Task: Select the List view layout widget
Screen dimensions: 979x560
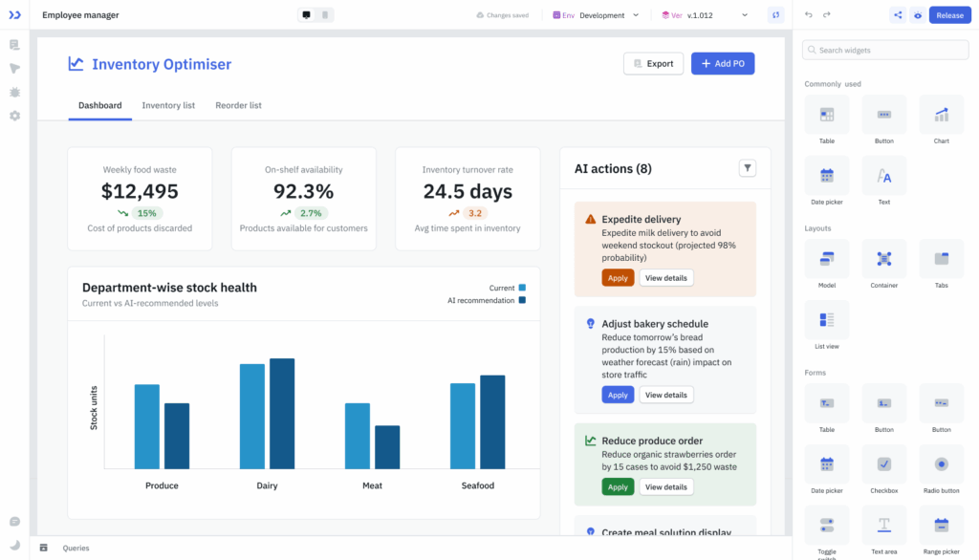Action: tap(826, 320)
